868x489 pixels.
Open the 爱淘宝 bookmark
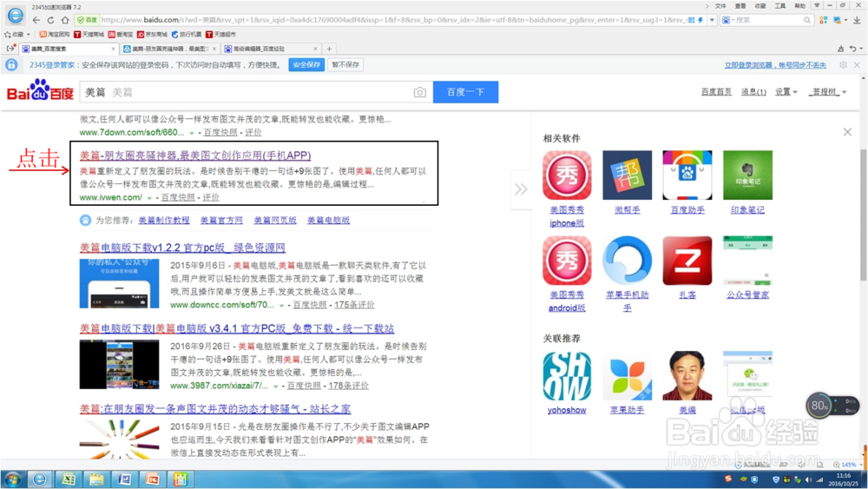pos(120,35)
